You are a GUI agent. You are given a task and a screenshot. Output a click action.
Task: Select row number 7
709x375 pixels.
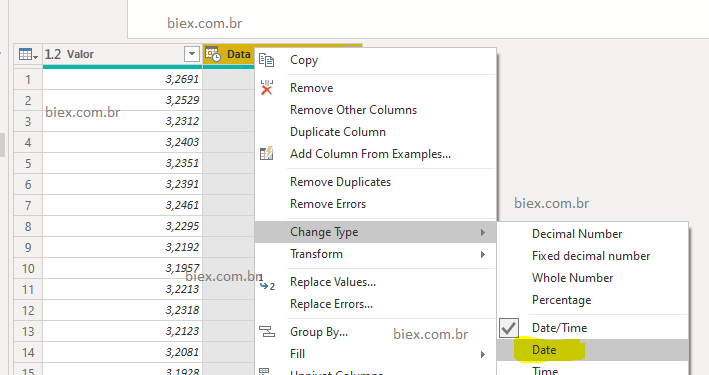point(28,206)
